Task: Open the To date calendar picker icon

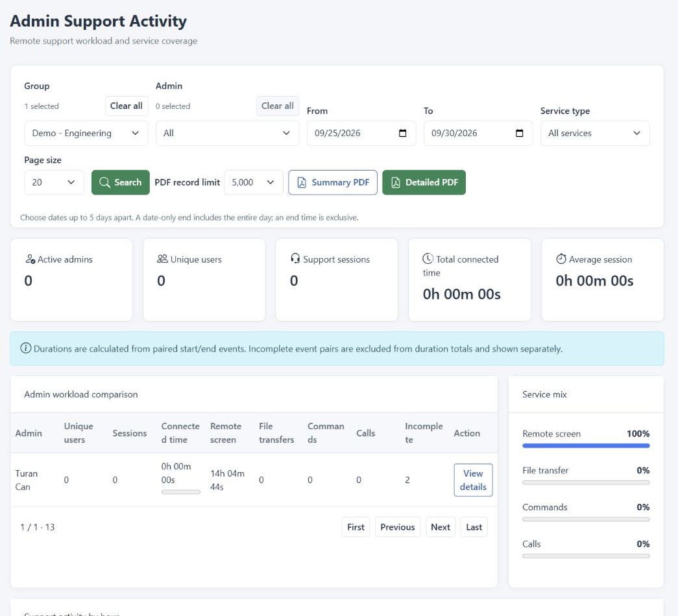Action: [x=519, y=133]
